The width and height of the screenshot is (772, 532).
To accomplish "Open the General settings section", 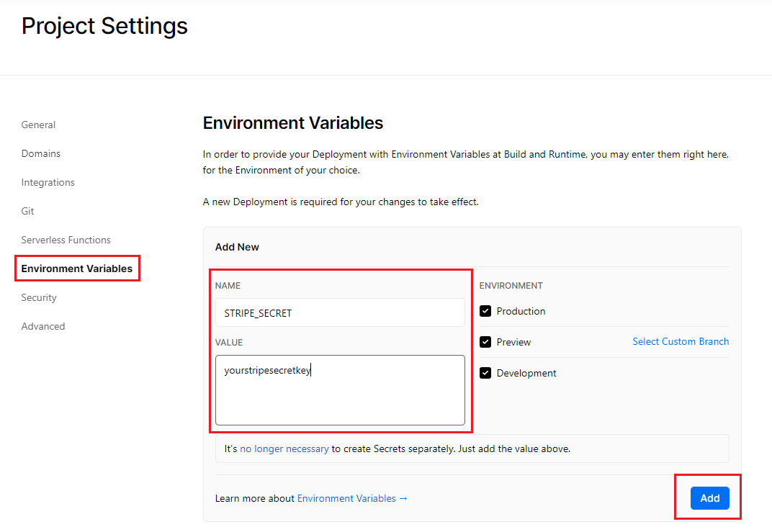I will click(38, 125).
